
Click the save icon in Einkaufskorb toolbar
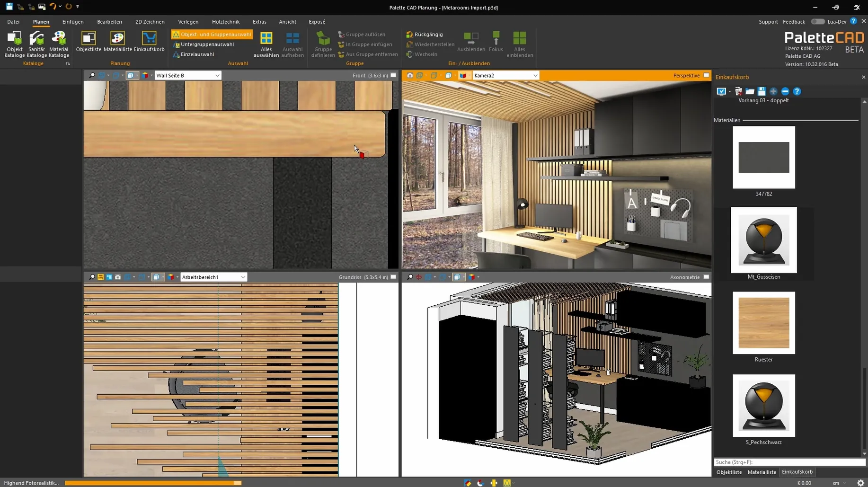[762, 91]
